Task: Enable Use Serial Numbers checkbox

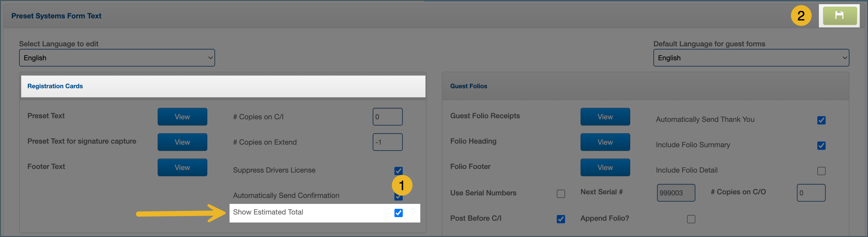Action: click(561, 194)
